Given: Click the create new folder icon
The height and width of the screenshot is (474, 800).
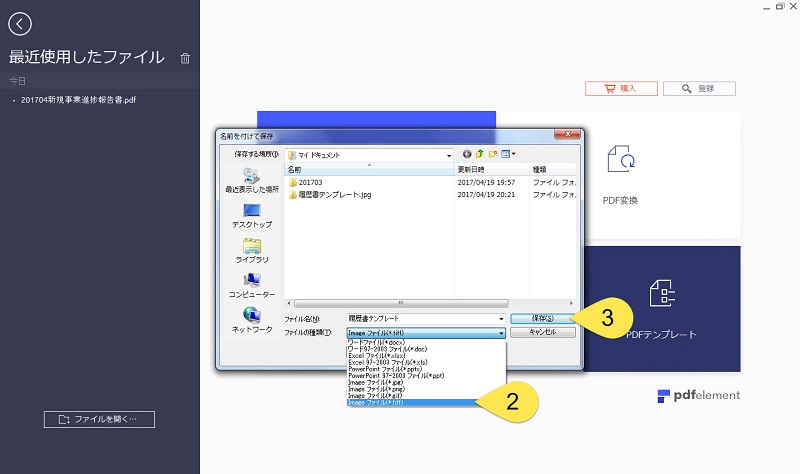Looking at the screenshot, I should point(493,154).
